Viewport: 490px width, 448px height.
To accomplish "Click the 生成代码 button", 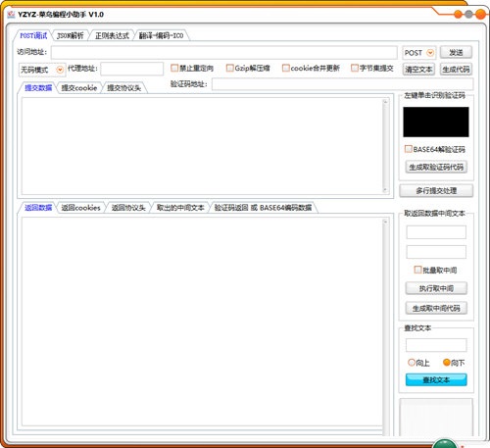I will (x=456, y=70).
